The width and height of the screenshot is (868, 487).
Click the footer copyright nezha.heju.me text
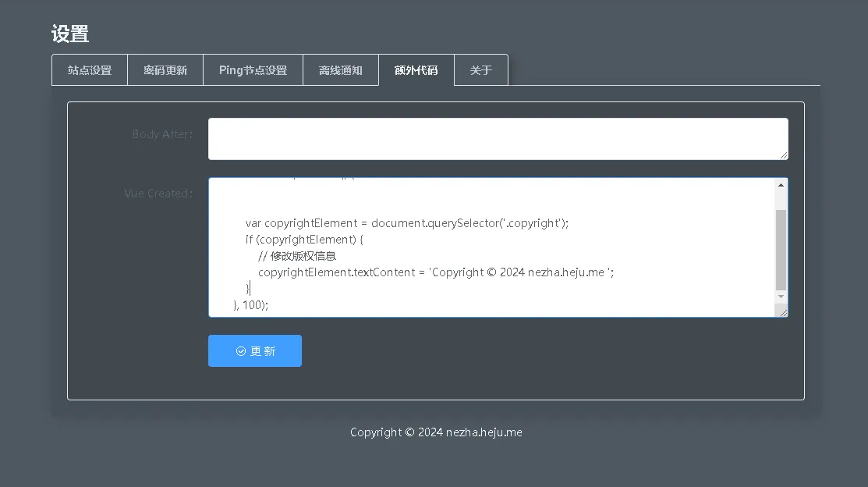coord(436,432)
